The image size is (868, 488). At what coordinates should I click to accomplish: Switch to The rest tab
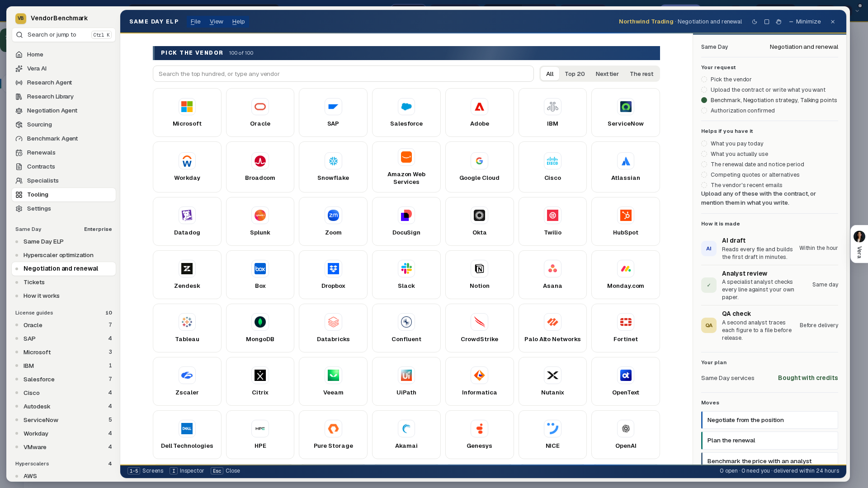point(641,74)
